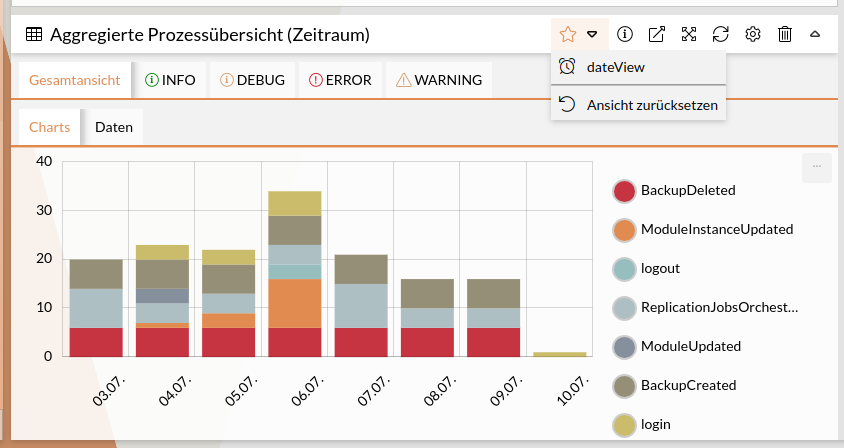The image size is (844, 448).
Task: Open chart options ellipsis menu
Action: tap(816, 167)
